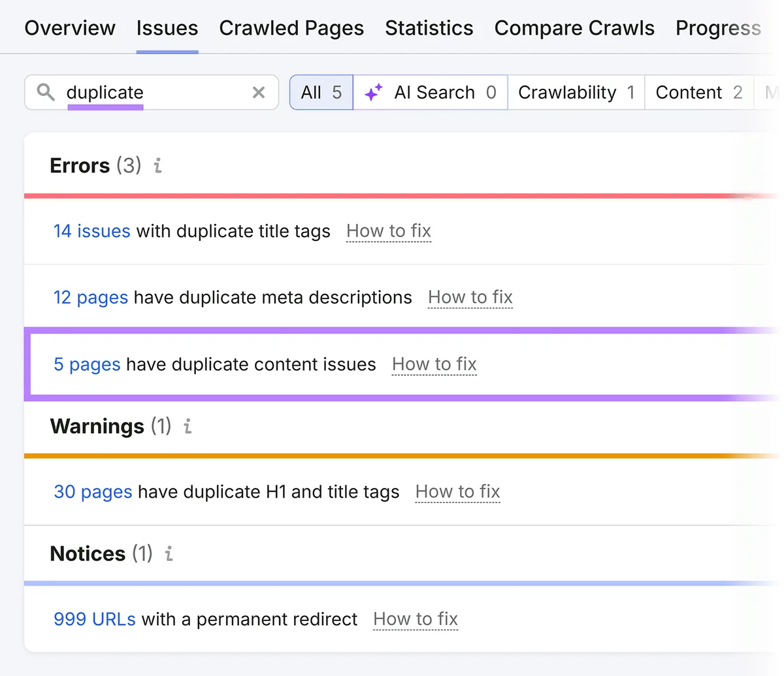Filter by Crawlability issues
Screen dimensions: 784x676
tap(576, 92)
